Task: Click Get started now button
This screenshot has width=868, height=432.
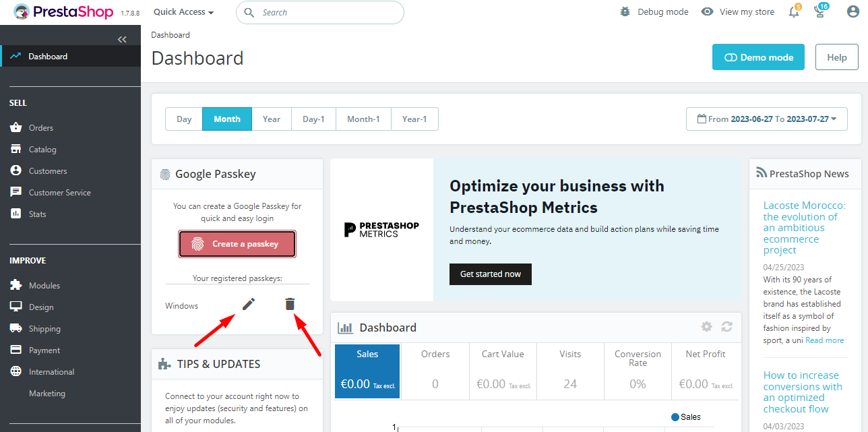Action: [x=491, y=274]
